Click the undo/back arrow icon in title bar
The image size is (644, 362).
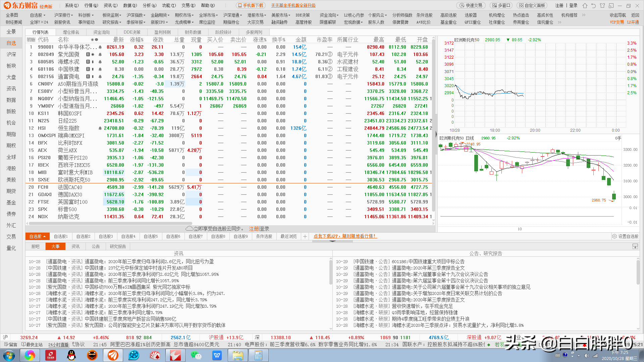pyautogui.click(x=594, y=5)
